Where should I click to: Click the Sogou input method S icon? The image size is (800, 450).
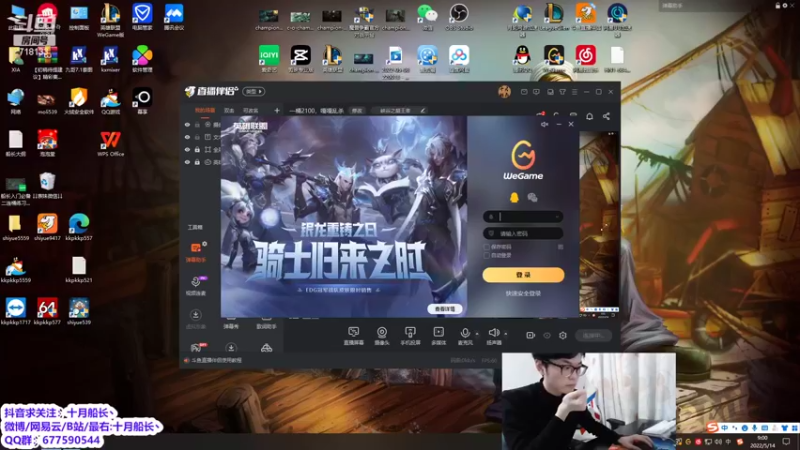[x=713, y=427]
